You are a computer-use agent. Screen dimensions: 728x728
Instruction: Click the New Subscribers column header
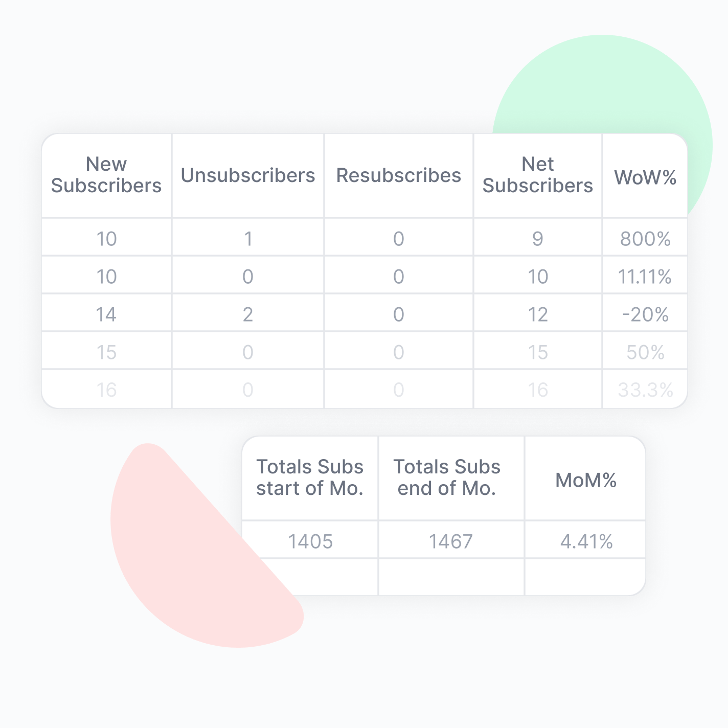[106, 175]
